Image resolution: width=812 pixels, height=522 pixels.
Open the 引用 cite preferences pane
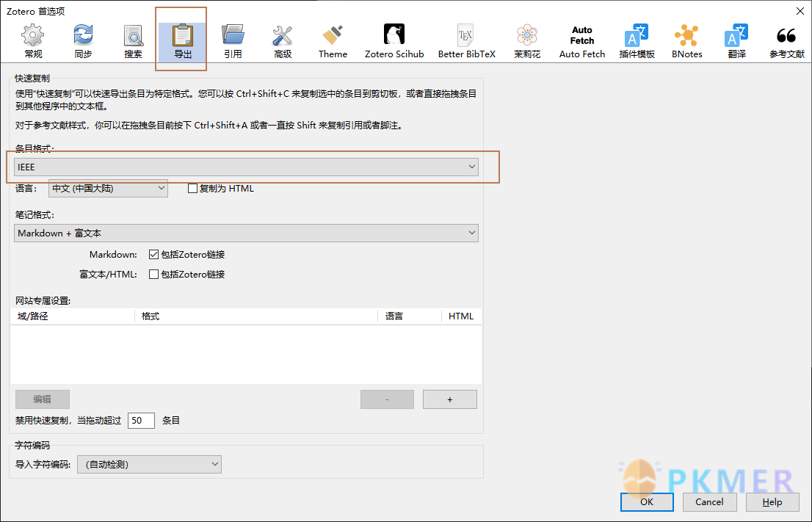(x=233, y=41)
